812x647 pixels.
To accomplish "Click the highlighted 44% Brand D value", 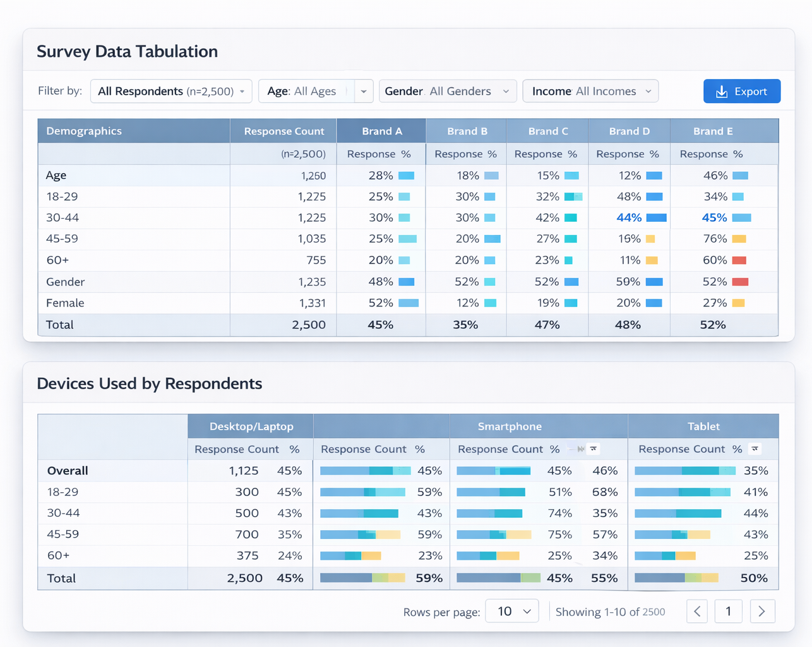I will [629, 217].
